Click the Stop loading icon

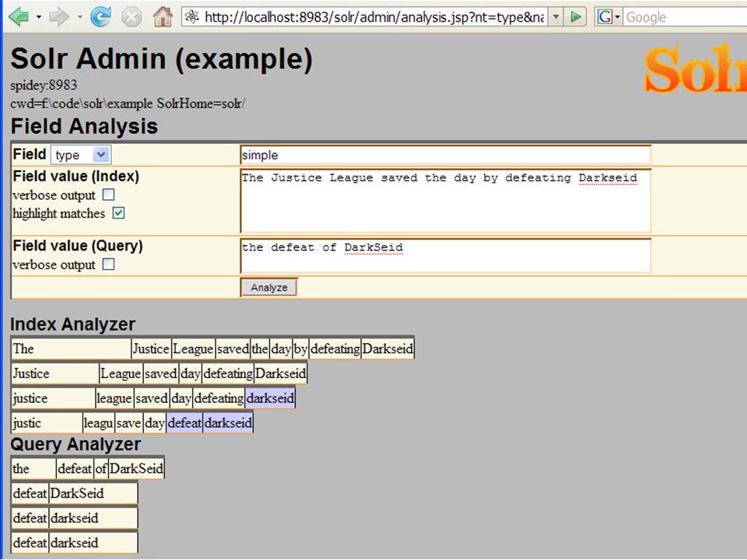coord(132,17)
